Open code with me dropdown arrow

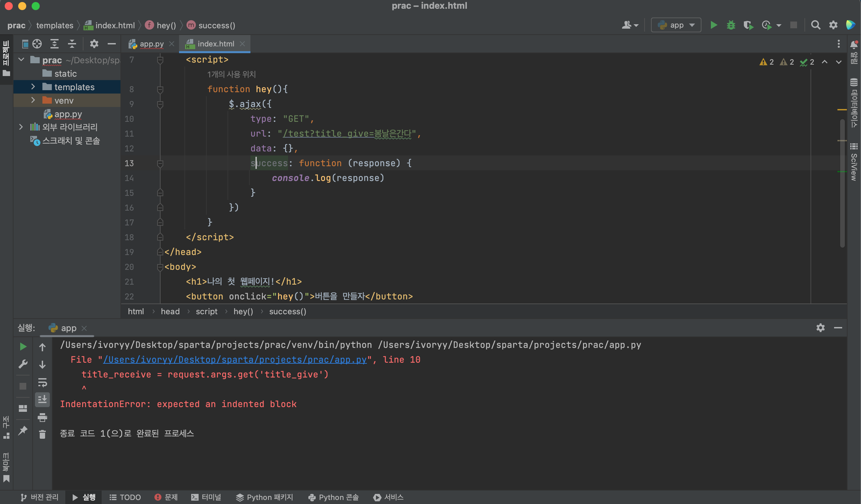click(x=636, y=26)
